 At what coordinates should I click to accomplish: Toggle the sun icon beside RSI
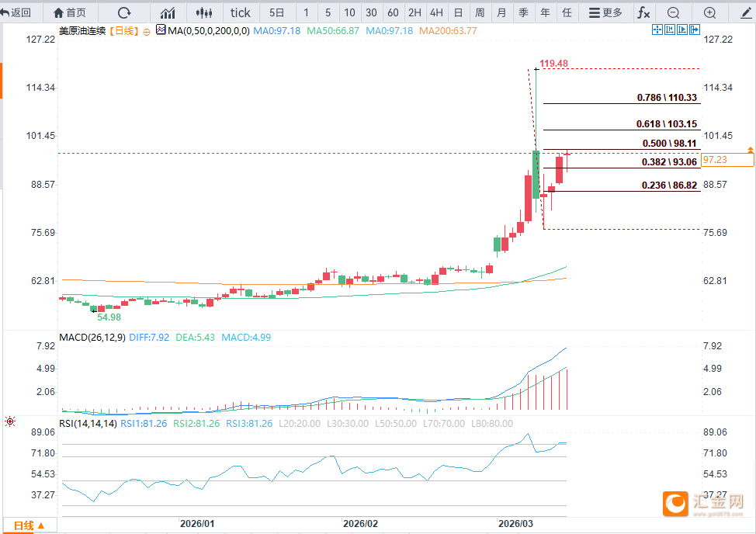click(x=9, y=421)
